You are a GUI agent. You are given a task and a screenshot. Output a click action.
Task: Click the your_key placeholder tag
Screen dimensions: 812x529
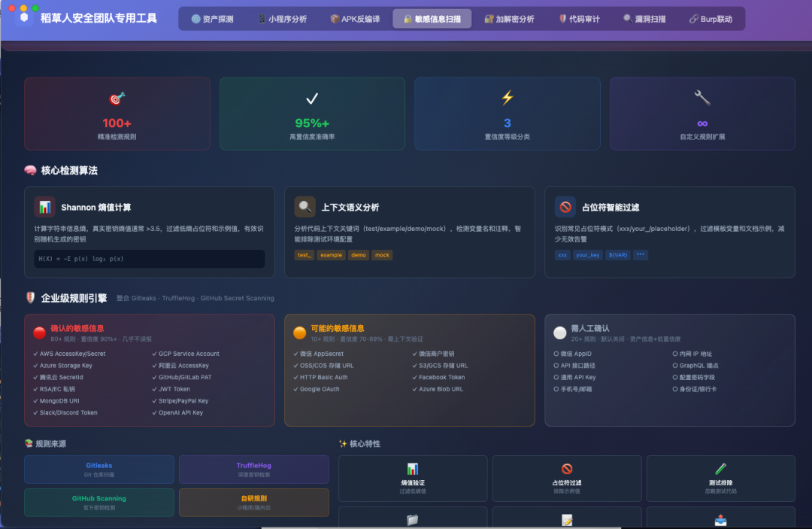[x=588, y=255]
